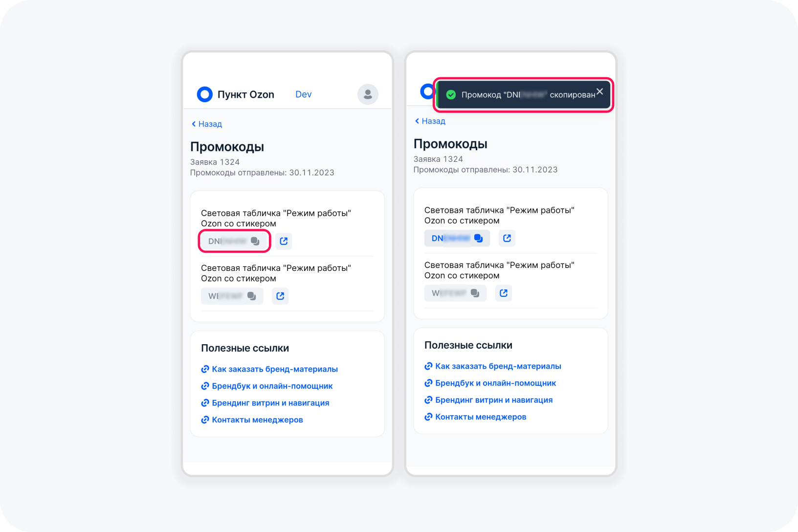This screenshot has height=532, width=798.
Task: Open the user profile avatar icon
Action: (x=368, y=94)
